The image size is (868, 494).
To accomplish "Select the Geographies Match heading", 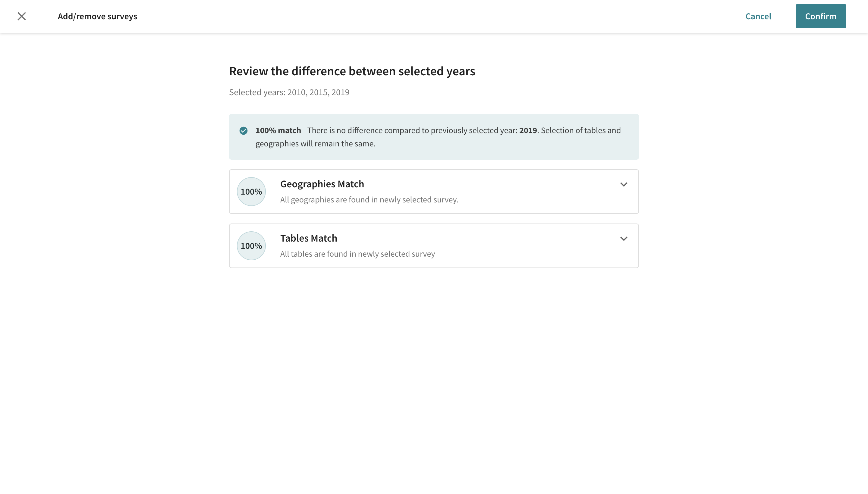I will pos(322,184).
